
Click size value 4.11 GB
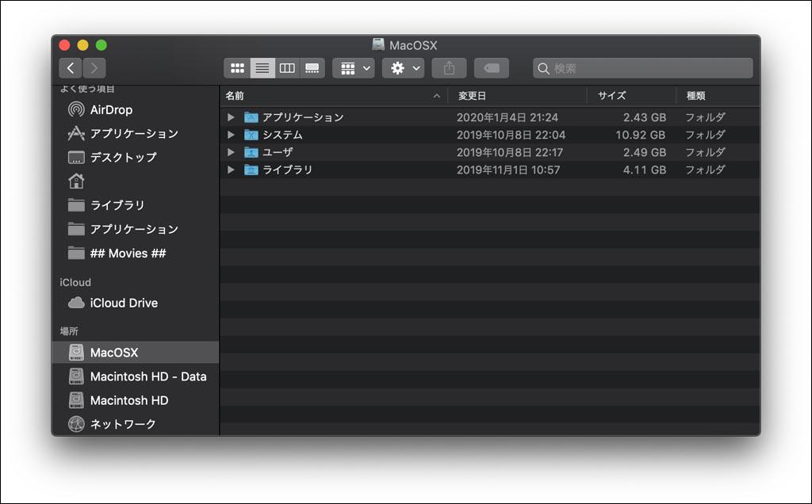pos(644,170)
